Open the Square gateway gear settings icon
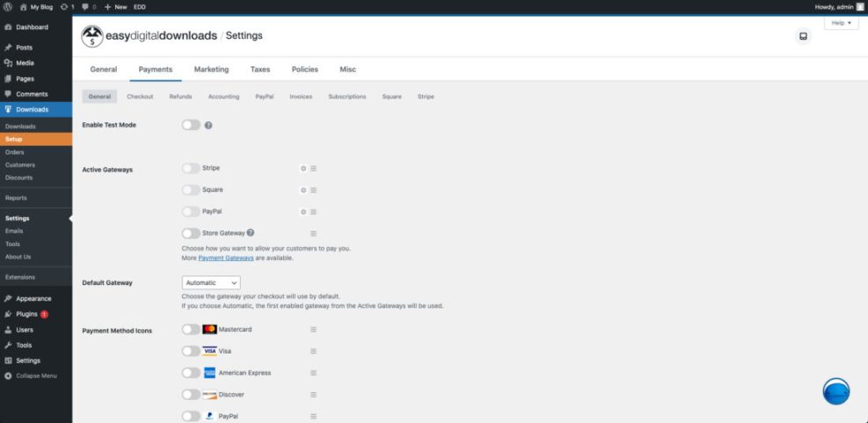This screenshot has height=423, width=868. tap(303, 190)
